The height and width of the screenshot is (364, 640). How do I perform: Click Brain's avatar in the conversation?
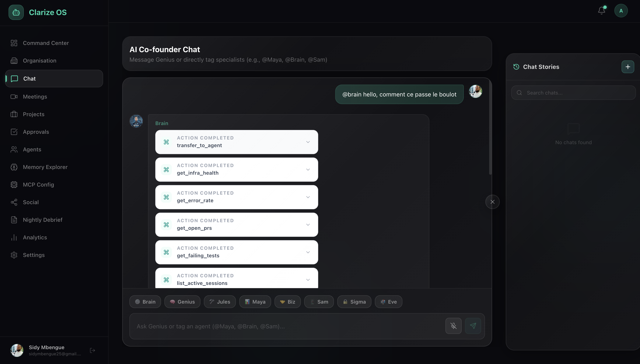[x=136, y=121]
